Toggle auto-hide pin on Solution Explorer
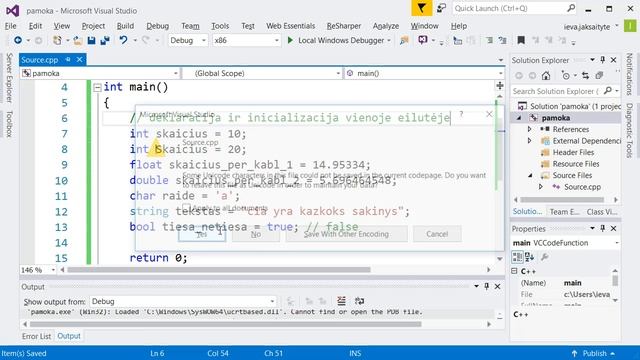The height and width of the screenshot is (360, 640). click(x=603, y=60)
